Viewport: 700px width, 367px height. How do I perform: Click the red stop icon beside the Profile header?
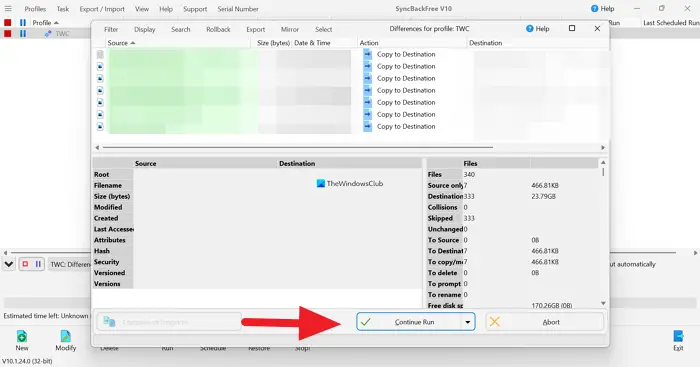click(x=8, y=22)
